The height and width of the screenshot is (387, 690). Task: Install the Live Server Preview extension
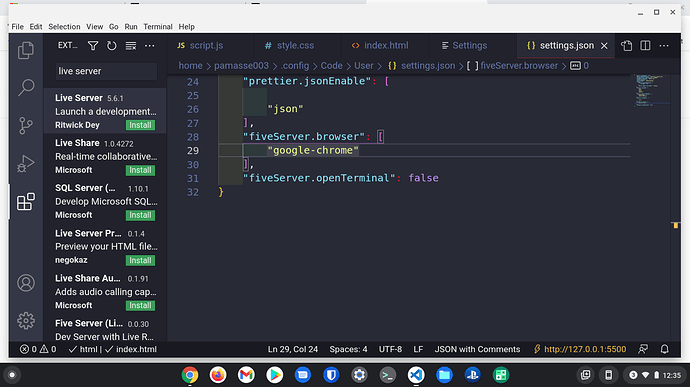pos(140,260)
